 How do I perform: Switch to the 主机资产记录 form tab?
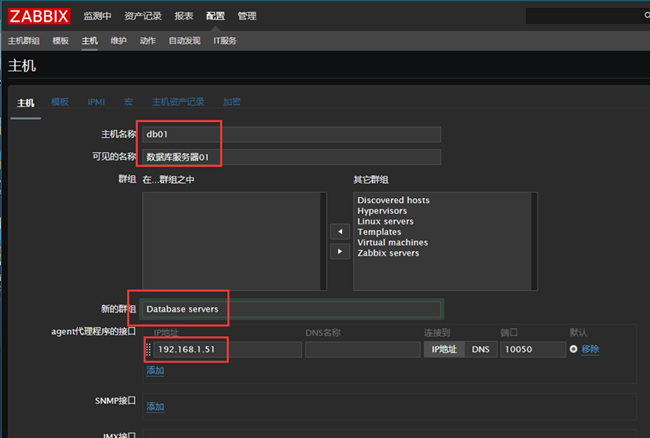(178, 102)
